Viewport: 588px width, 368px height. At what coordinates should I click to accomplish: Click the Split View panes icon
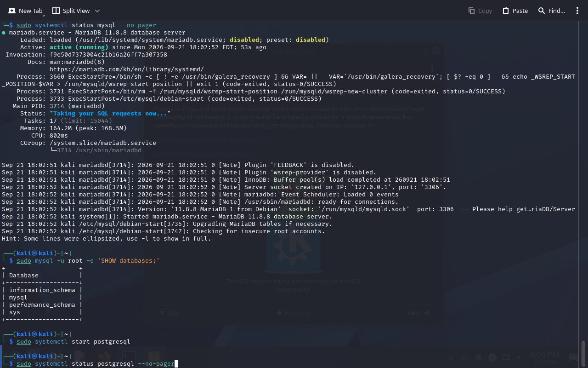tap(56, 11)
